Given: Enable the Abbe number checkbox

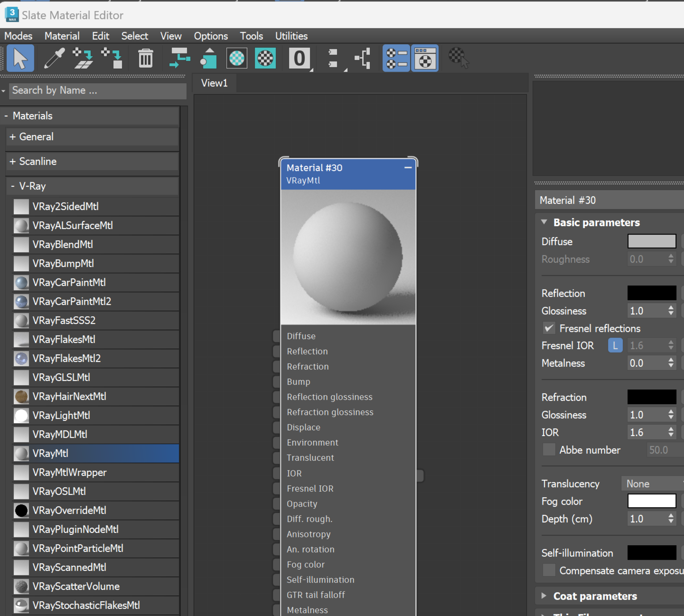Looking at the screenshot, I should pyautogui.click(x=549, y=450).
